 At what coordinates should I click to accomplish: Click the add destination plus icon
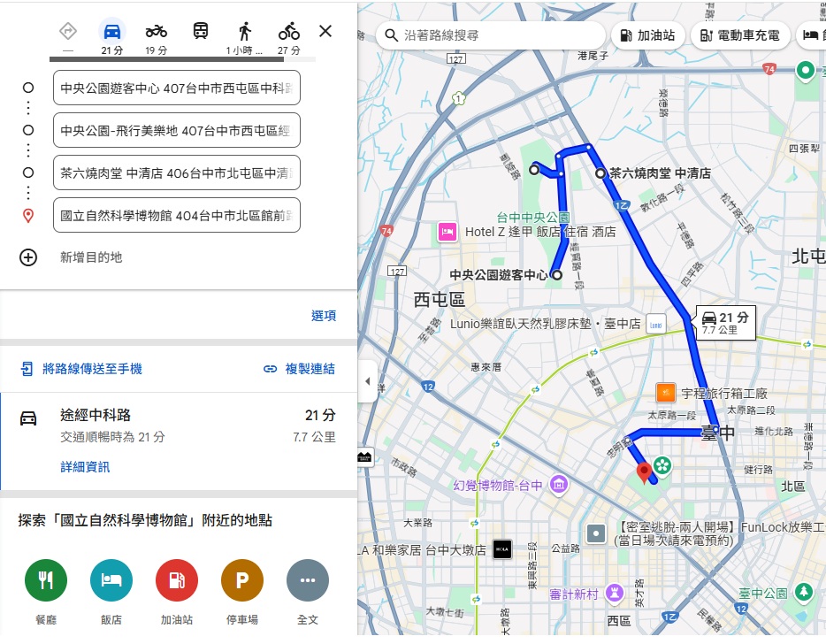(x=28, y=257)
